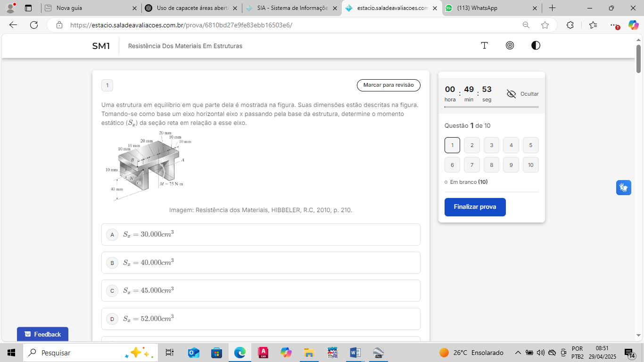The width and height of the screenshot is (644, 362).
Task: Select answer option C 45.000cm³
Action: click(260, 290)
